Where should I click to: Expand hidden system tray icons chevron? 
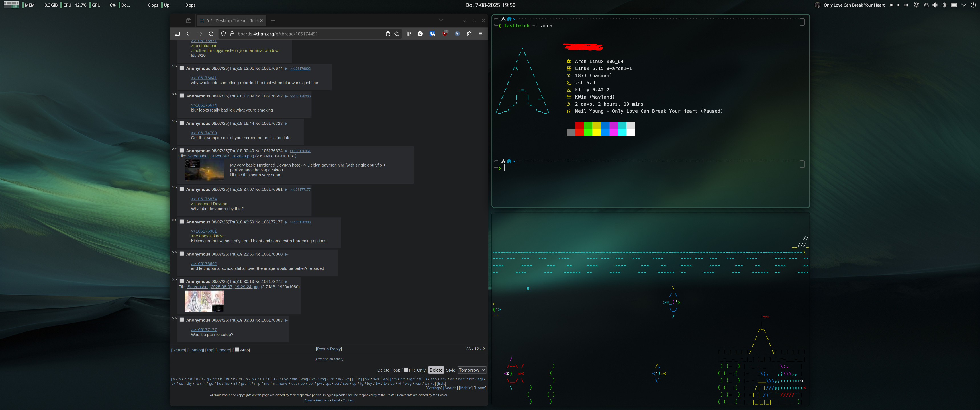click(x=964, y=5)
